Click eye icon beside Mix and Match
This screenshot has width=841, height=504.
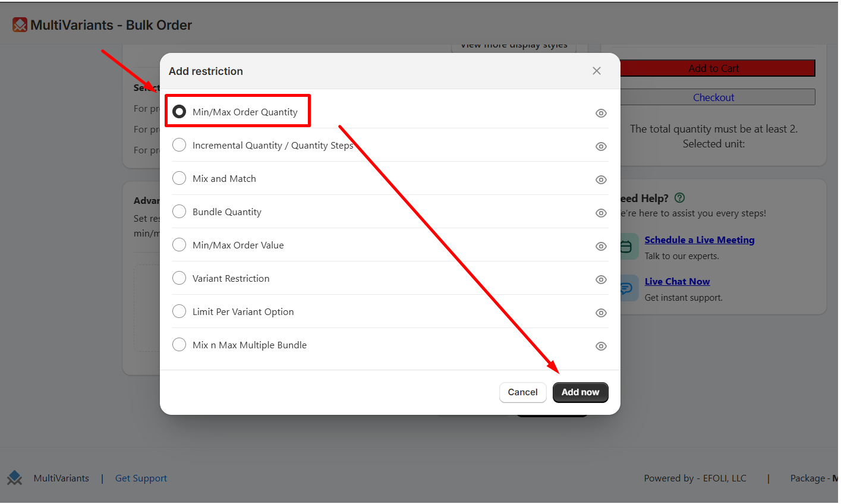click(601, 179)
